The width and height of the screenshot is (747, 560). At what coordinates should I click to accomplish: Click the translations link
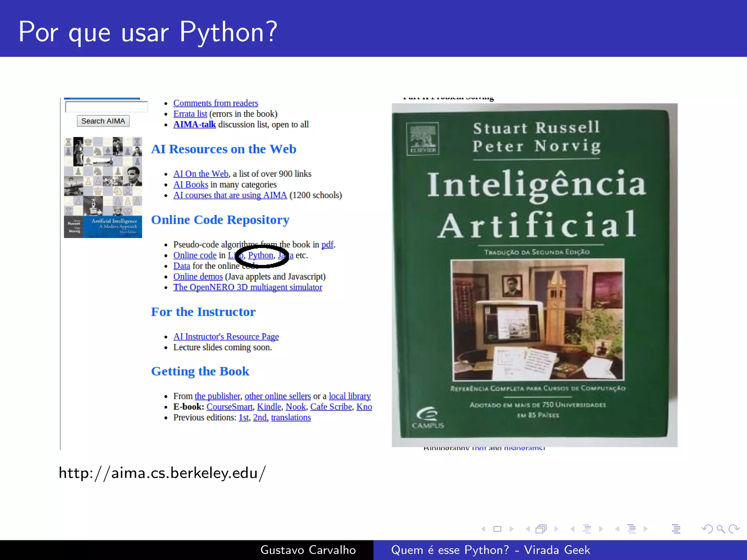(291, 417)
